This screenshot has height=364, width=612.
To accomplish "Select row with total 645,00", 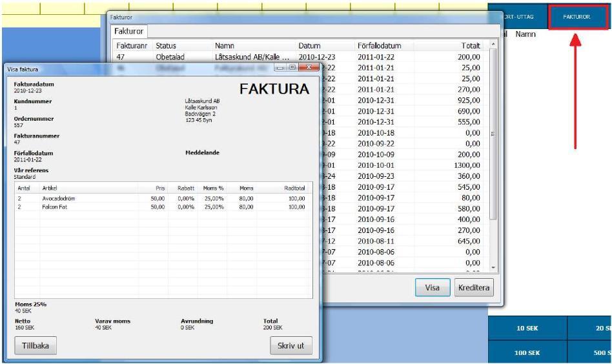I will click(x=403, y=241).
